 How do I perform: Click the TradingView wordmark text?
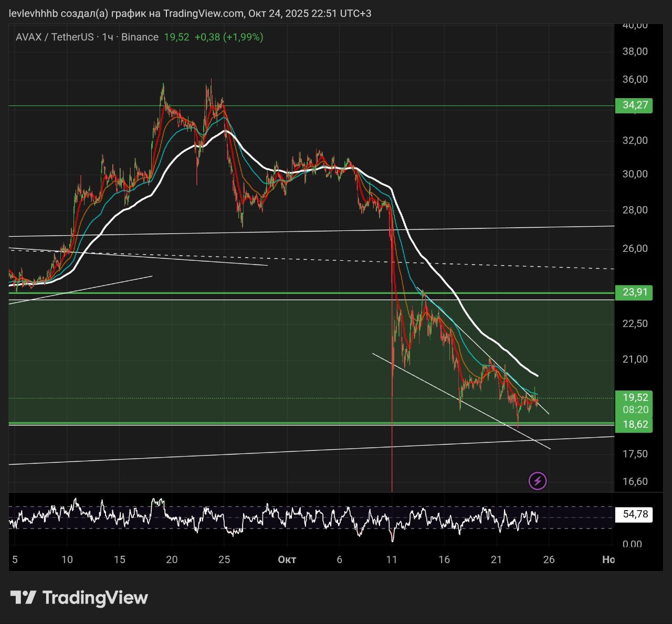[x=95, y=597]
